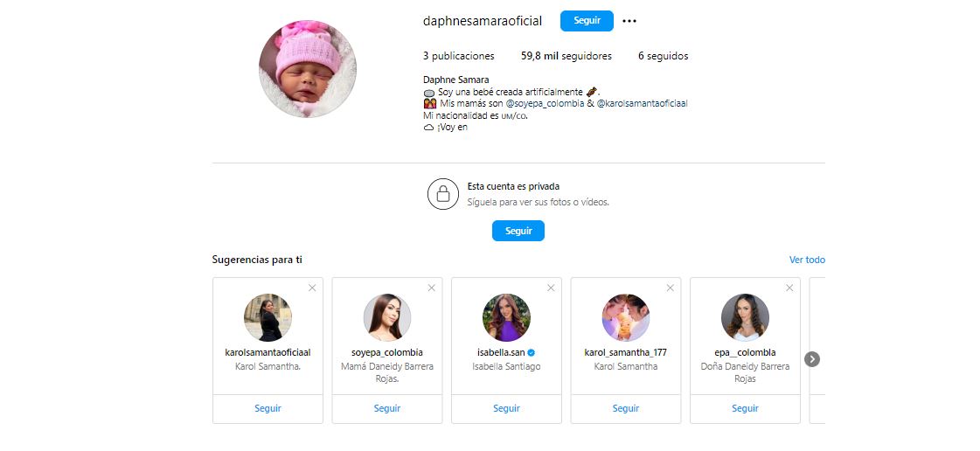Open the three-dots options menu
This screenshot has height=451, width=980.
coord(629,21)
